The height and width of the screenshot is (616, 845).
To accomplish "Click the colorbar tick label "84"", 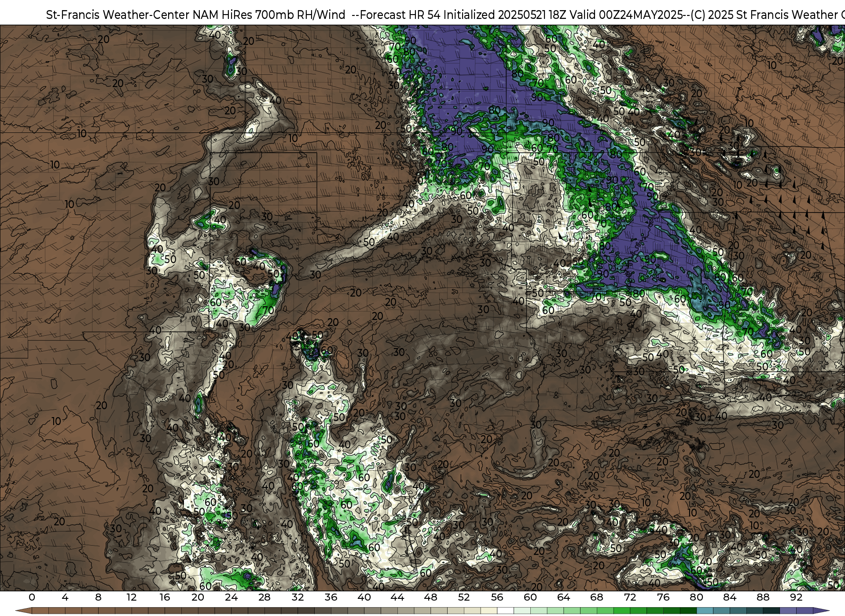I will 730,597.
